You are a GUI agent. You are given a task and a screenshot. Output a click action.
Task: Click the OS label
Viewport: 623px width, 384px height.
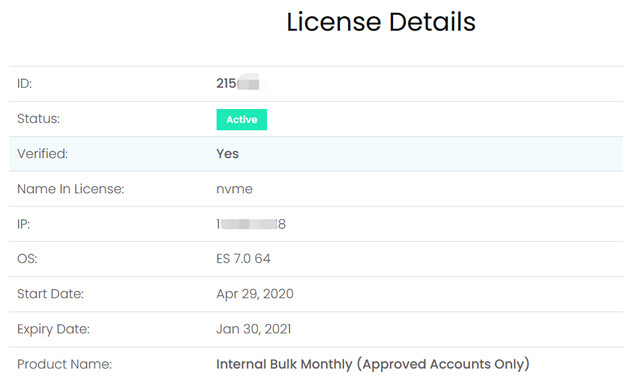coord(27,259)
